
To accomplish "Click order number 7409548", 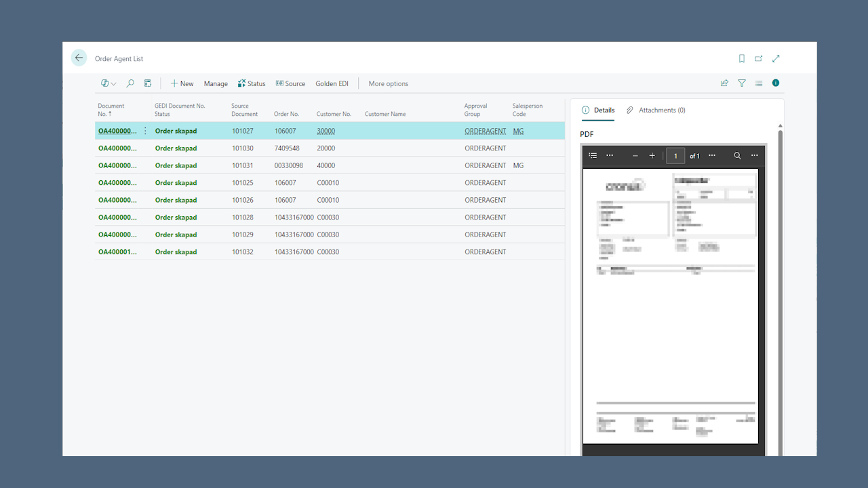I will (287, 148).
